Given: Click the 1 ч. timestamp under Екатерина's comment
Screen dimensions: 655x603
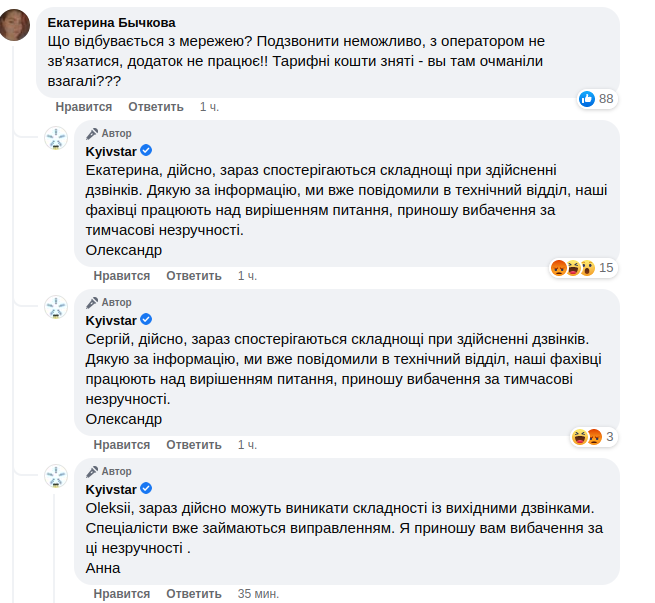Looking at the screenshot, I should (209, 107).
